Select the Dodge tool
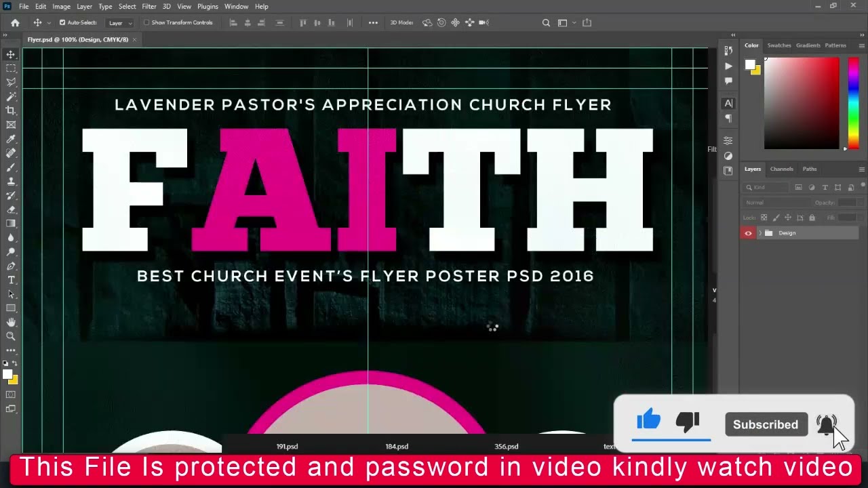868x488 pixels. [x=11, y=252]
